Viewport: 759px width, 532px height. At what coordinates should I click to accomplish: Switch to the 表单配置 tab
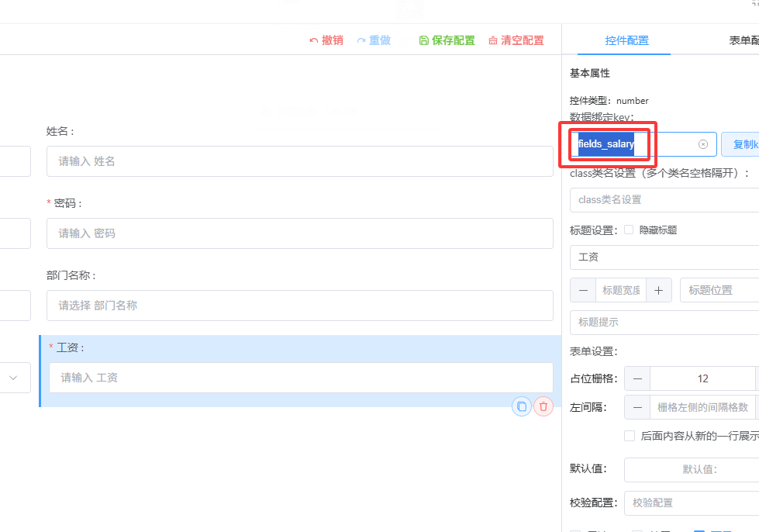(x=742, y=41)
